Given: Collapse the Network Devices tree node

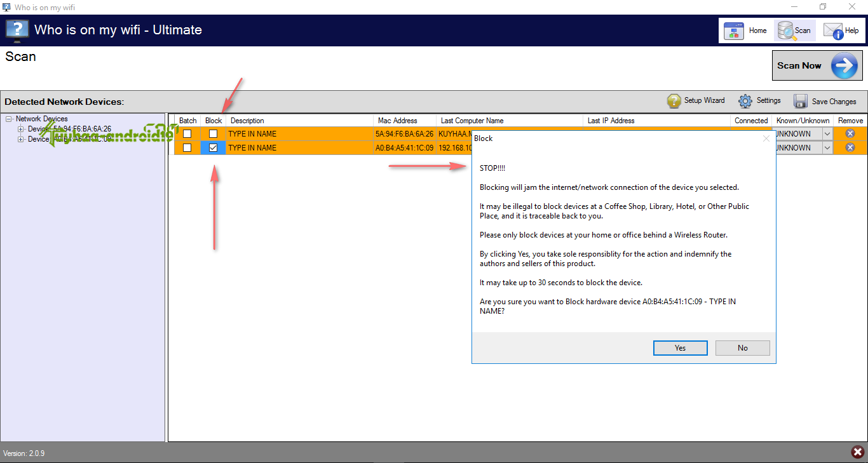Looking at the screenshot, I should pyautogui.click(x=9, y=119).
